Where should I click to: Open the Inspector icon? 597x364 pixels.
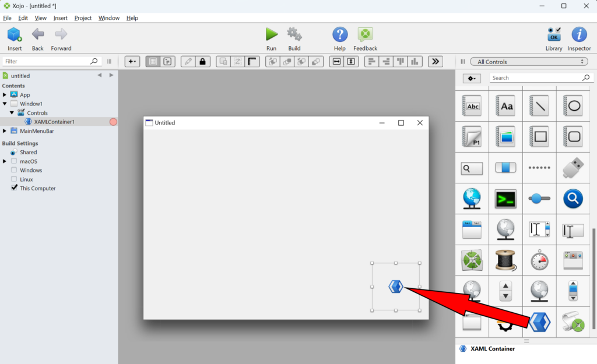[579, 34]
